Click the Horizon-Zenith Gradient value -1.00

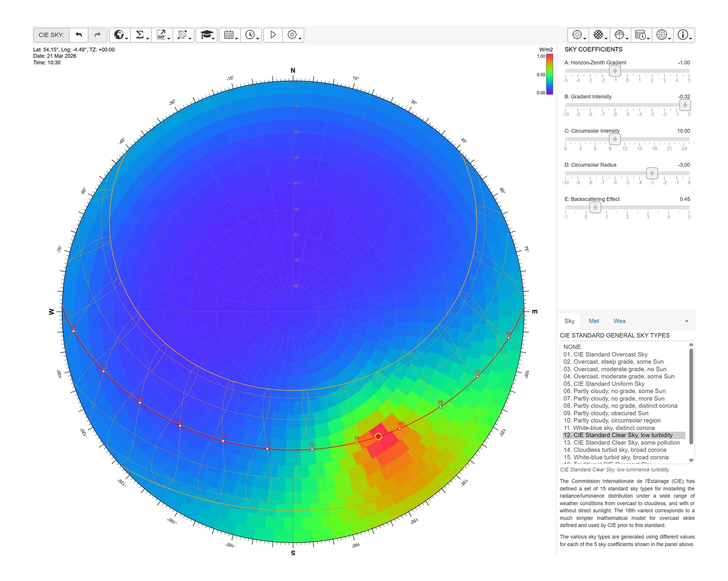pos(684,63)
